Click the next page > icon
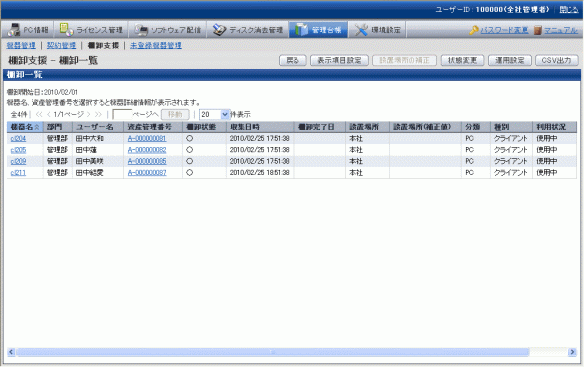 tap(89, 114)
